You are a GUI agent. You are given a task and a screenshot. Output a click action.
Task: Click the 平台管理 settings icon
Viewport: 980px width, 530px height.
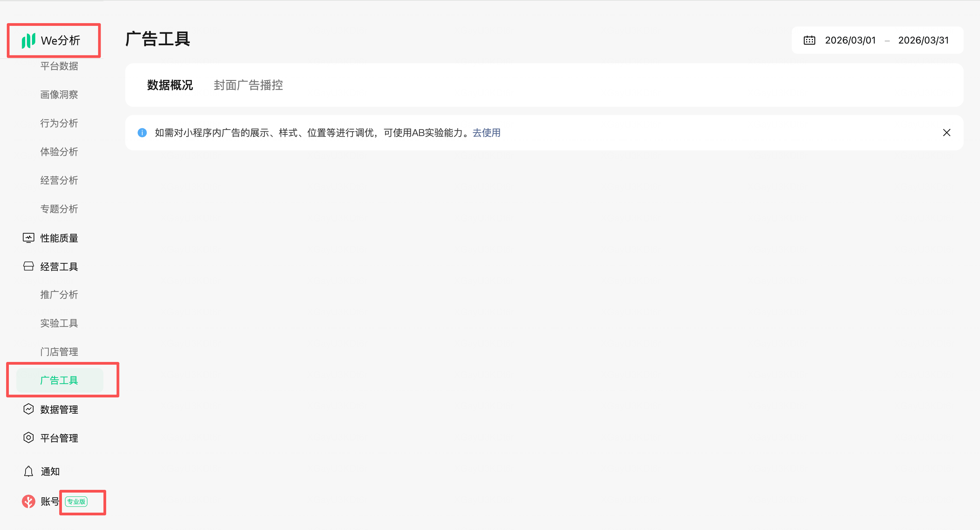[x=29, y=438]
